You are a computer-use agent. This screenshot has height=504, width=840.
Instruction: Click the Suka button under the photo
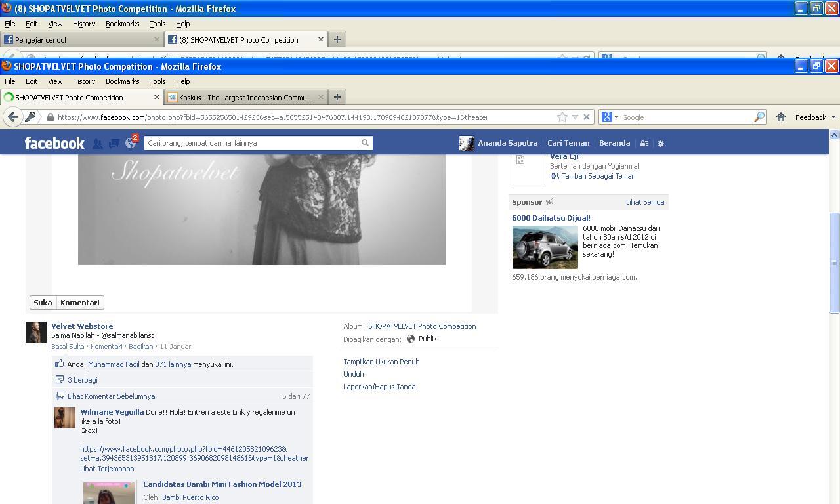click(x=43, y=303)
